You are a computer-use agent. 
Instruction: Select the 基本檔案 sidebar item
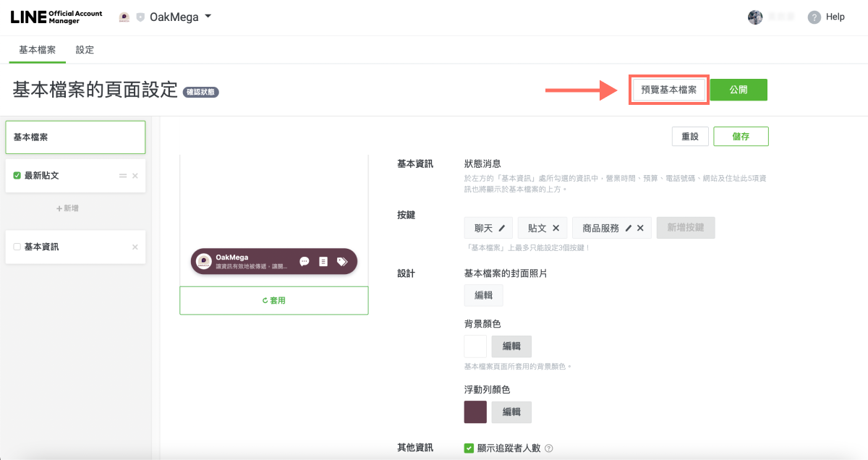coord(75,137)
